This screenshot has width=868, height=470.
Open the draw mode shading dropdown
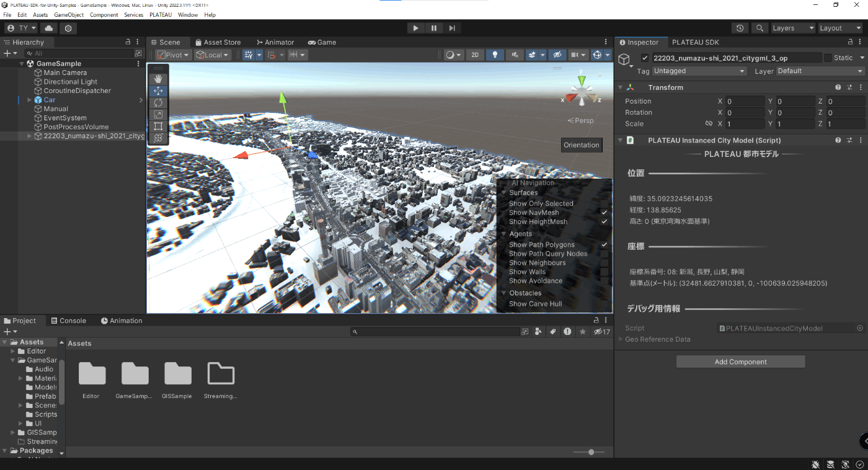(454, 55)
